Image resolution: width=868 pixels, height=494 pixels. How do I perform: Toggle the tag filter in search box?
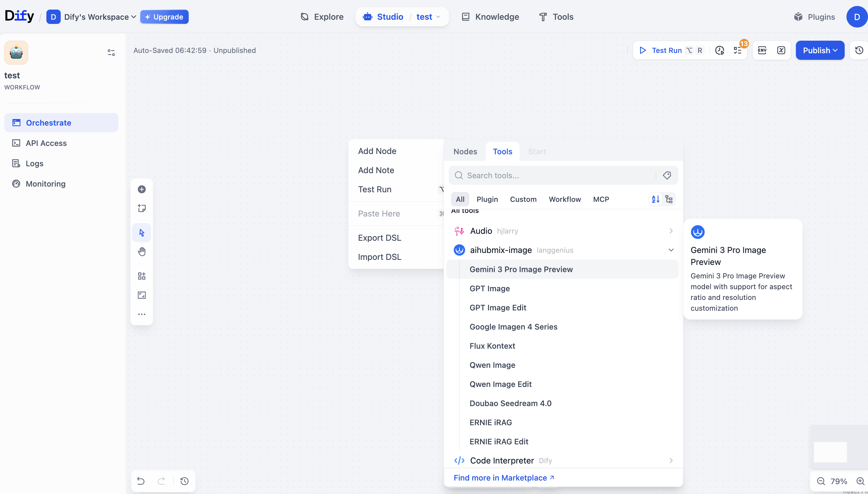point(667,176)
